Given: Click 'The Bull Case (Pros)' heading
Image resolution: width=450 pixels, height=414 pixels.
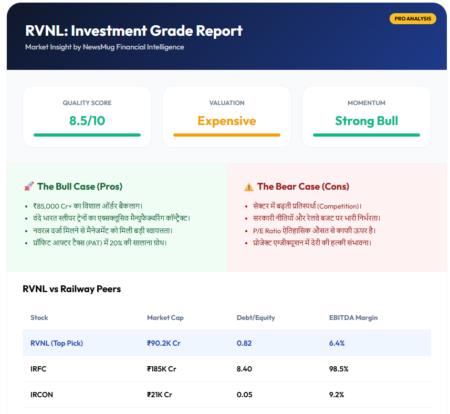Looking at the screenshot, I should pyautogui.click(x=80, y=186).
